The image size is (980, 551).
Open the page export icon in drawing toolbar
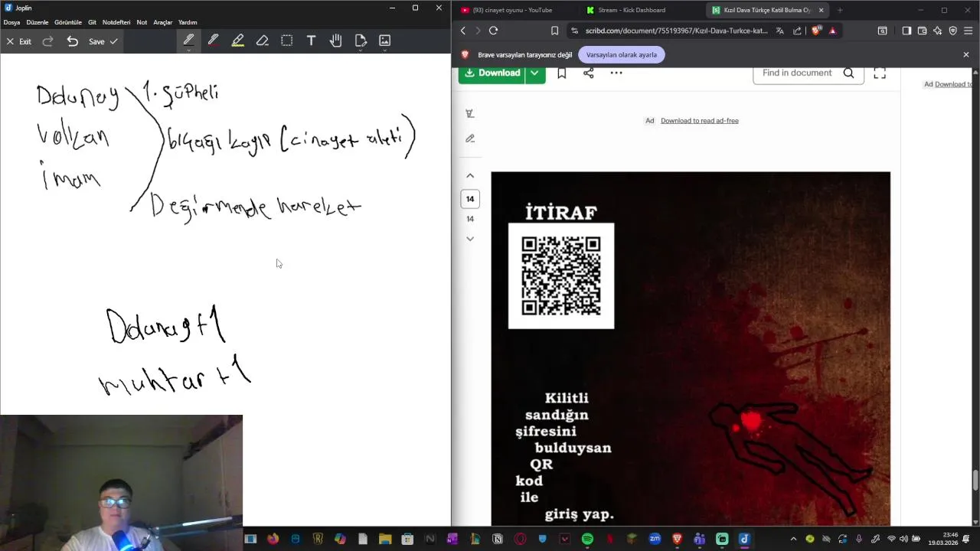pos(361,41)
